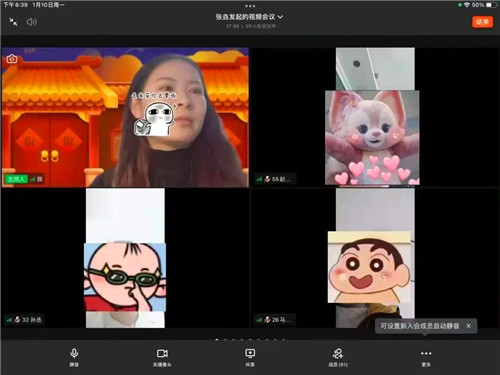Minimize the meeting window with the collapse arrows icon

(x=13, y=22)
